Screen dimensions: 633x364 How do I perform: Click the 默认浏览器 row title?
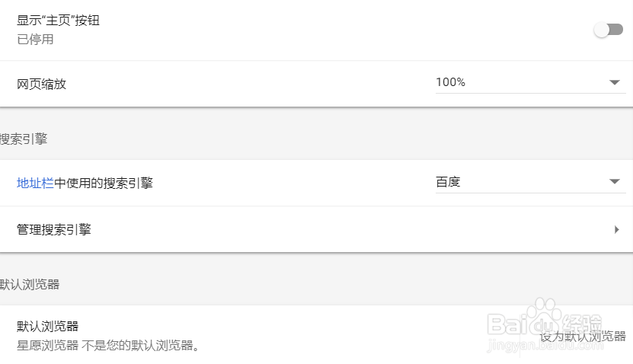[x=47, y=327]
